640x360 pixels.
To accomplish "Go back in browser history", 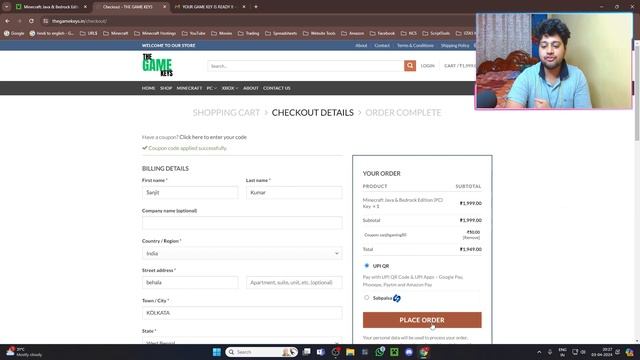I will click(x=7, y=21).
